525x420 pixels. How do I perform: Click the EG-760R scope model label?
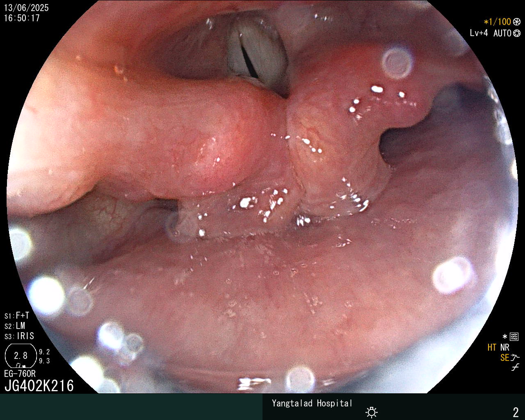[x=20, y=374]
